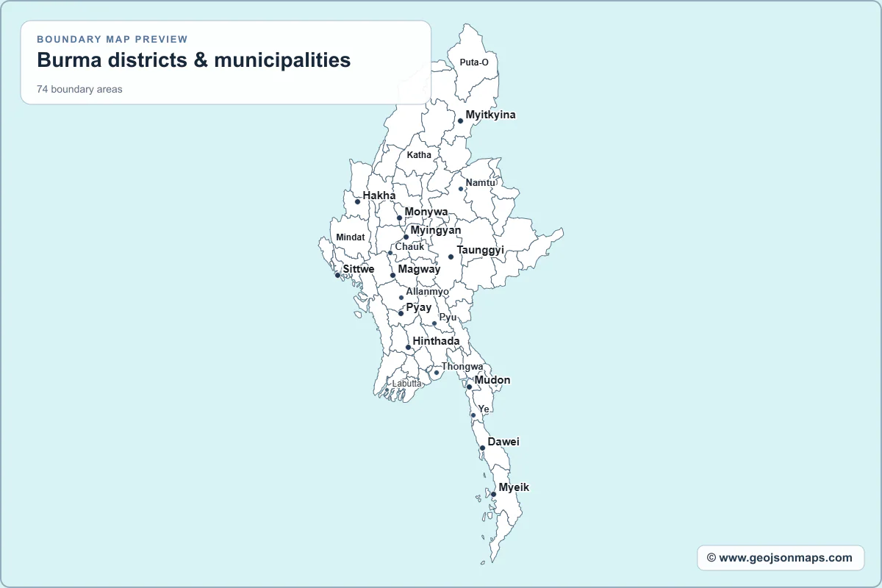The width and height of the screenshot is (882, 588).
Task: Select the Pyay marker dot
Action: click(401, 314)
